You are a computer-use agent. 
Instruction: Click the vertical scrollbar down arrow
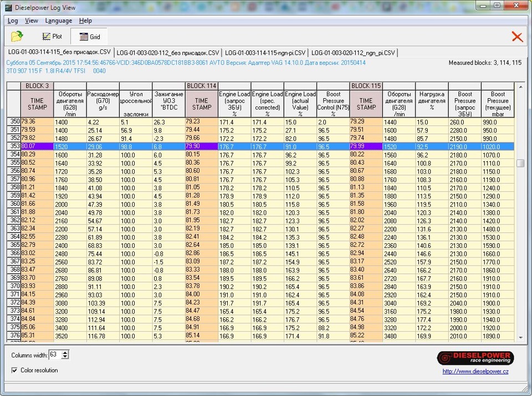520,337
